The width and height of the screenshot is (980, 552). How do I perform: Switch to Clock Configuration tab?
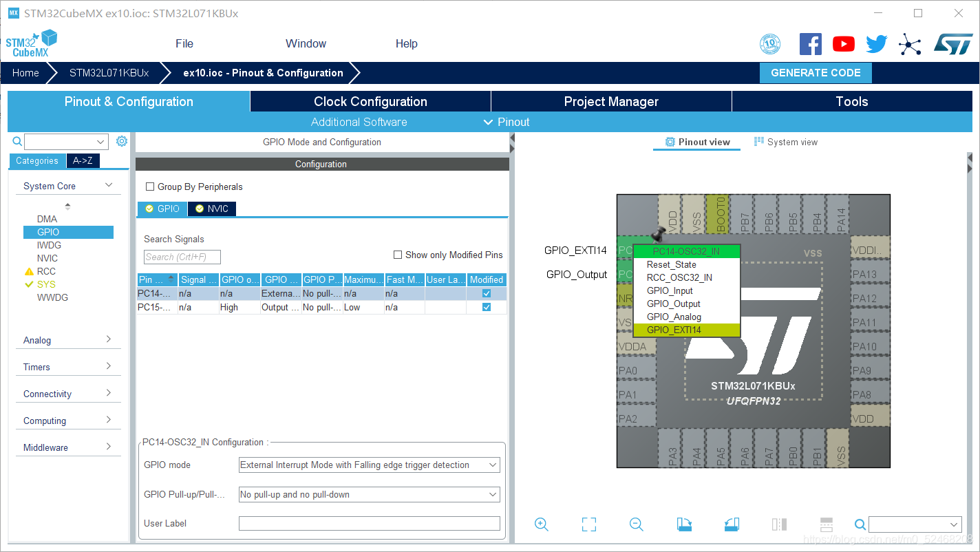370,101
